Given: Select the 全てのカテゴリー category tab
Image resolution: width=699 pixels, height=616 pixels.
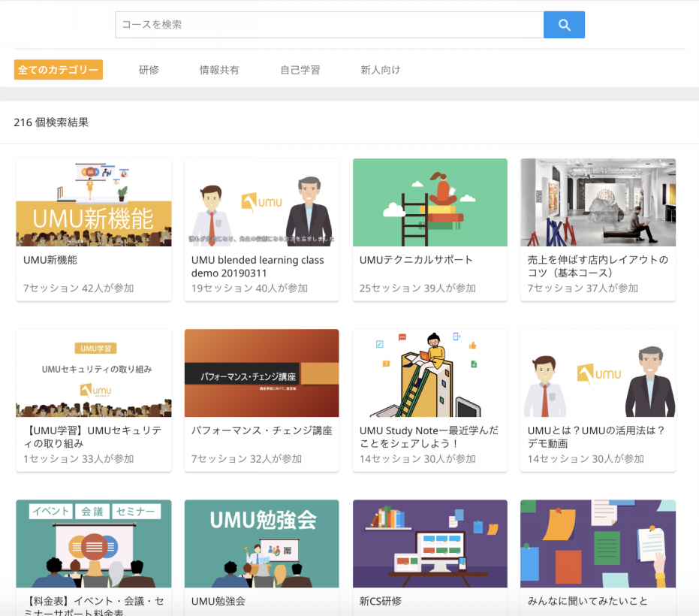Looking at the screenshot, I should point(59,70).
